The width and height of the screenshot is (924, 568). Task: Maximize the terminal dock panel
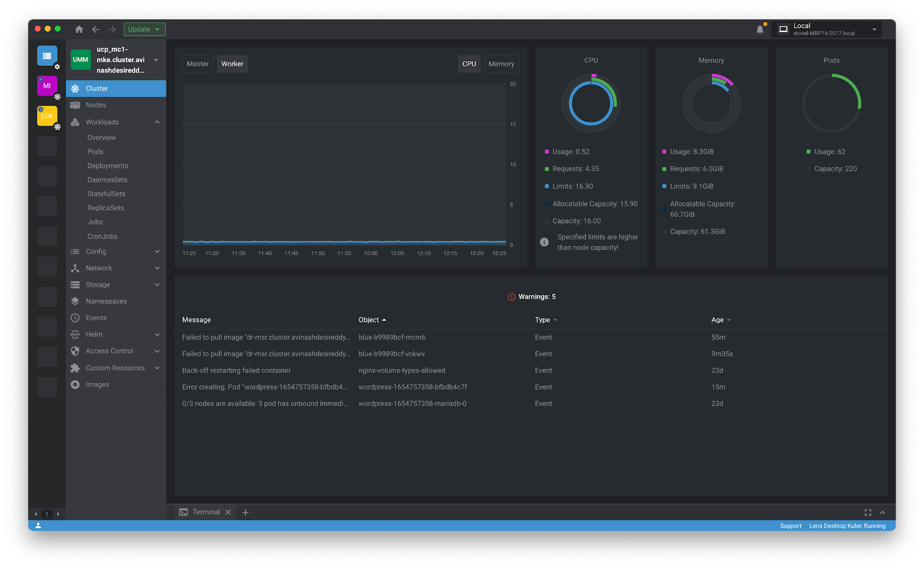pos(867,513)
